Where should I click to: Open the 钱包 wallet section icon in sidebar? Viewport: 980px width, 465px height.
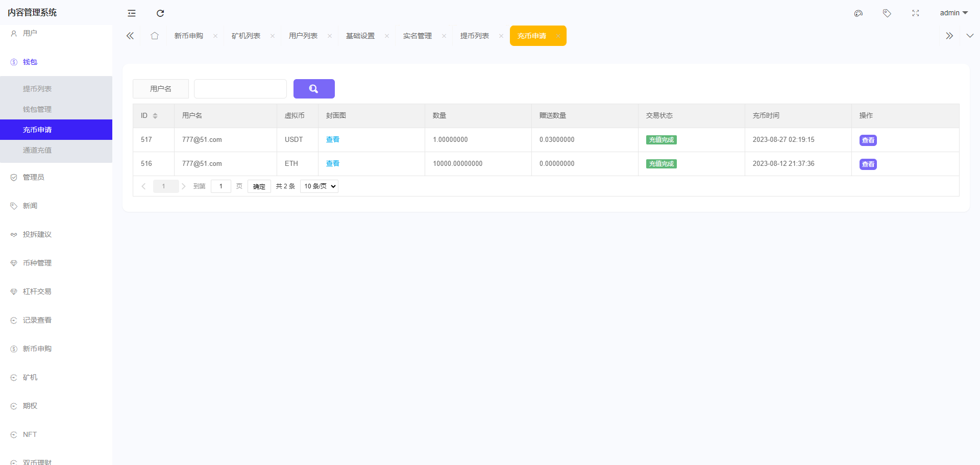[13, 62]
